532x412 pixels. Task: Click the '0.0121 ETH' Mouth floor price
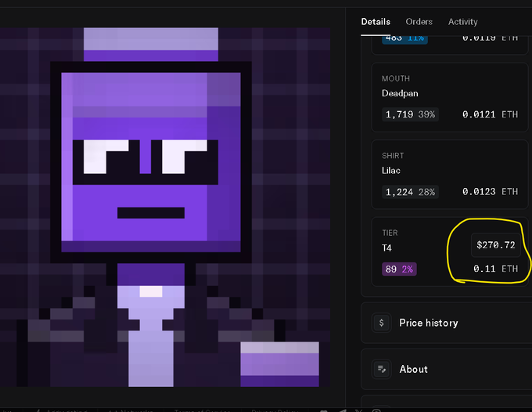pos(491,114)
